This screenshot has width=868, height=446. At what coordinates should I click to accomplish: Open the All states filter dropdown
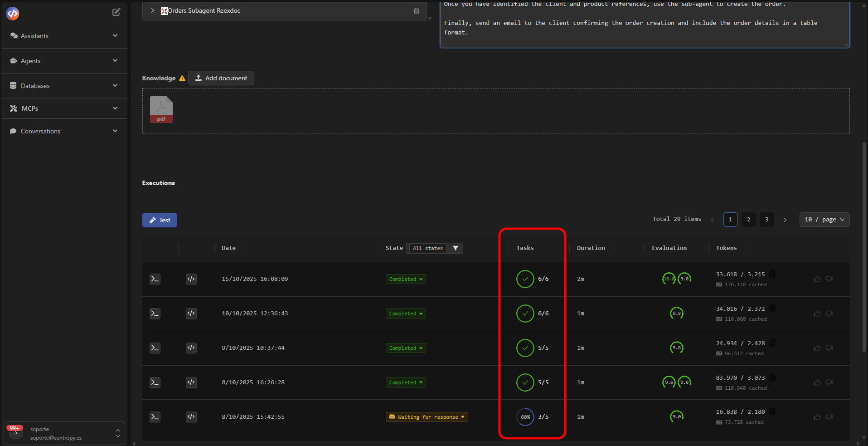coord(429,248)
